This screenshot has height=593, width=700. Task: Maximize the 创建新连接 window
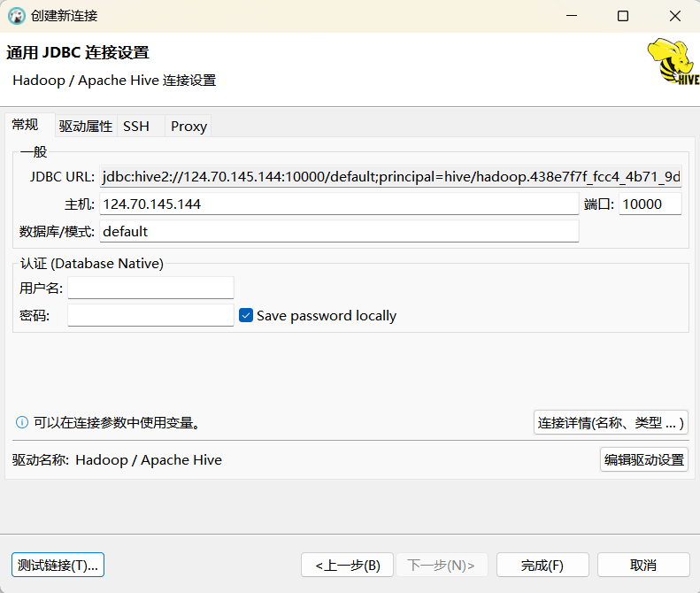(623, 16)
